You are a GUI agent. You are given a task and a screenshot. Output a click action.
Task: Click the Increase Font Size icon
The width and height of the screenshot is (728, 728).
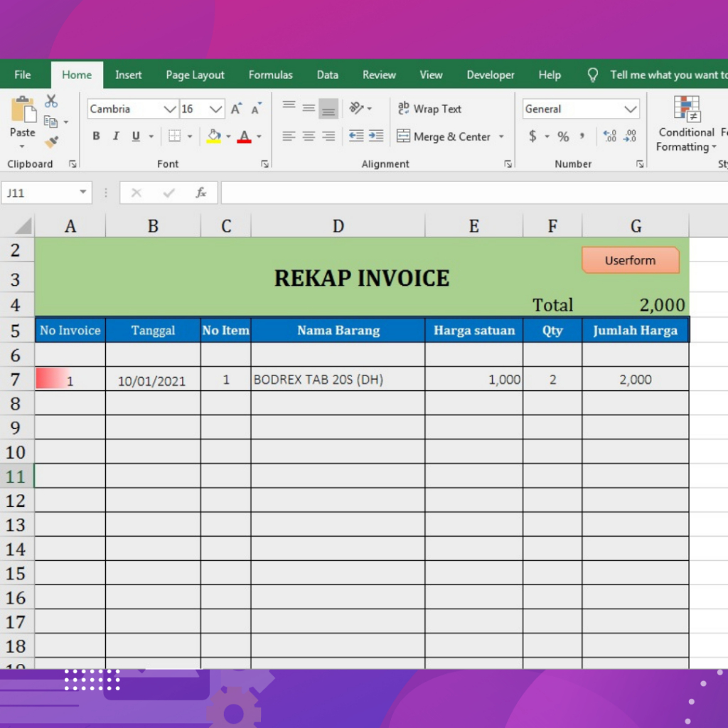[237, 109]
